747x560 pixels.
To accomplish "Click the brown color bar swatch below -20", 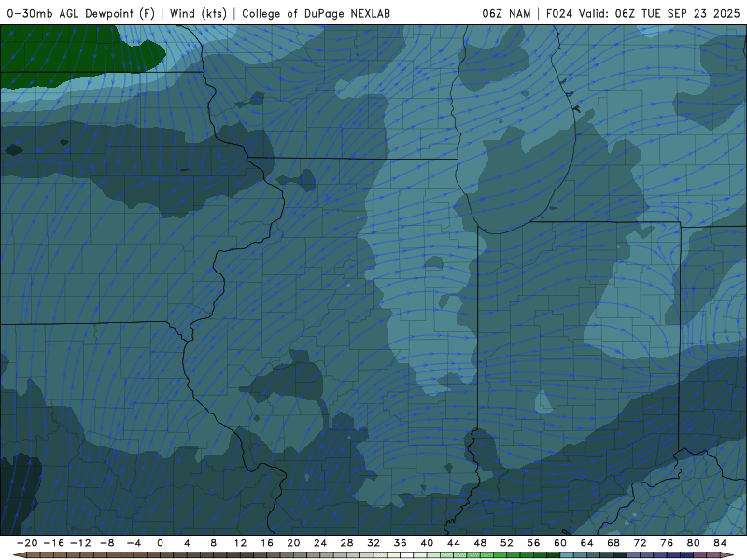I will (x=34, y=555).
